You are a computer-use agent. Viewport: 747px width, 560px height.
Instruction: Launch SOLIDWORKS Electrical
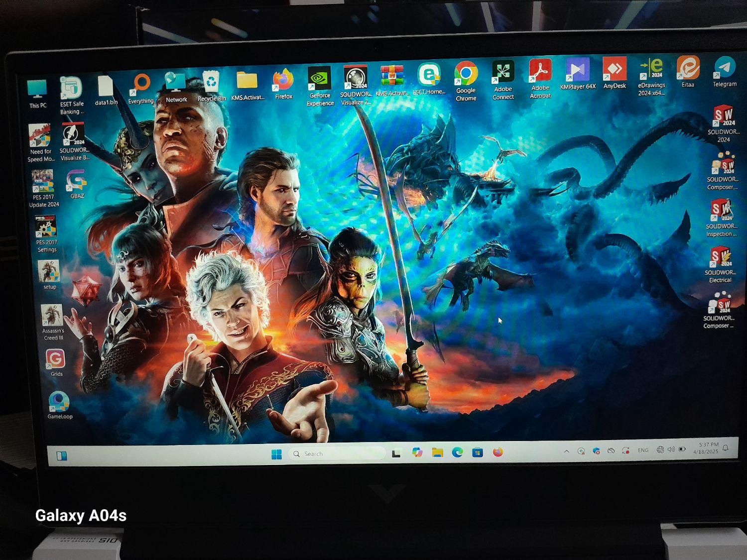click(x=720, y=265)
